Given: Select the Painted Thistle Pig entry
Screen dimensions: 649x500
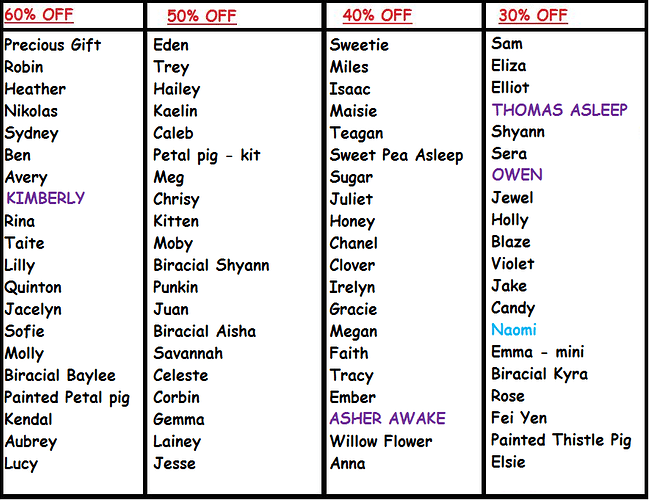Looking at the screenshot, I should pyautogui.click(x=561, y=440).
